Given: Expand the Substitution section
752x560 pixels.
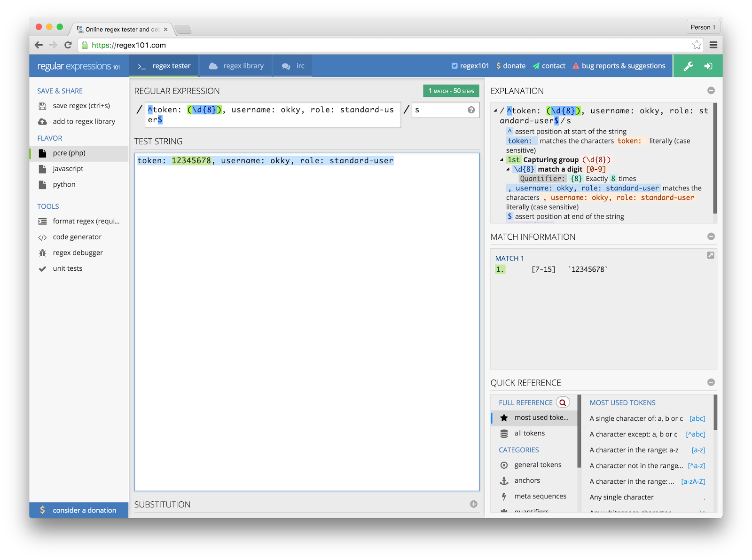Looking at the screenshot, I should pyautogui.click(x=474, y=504).
